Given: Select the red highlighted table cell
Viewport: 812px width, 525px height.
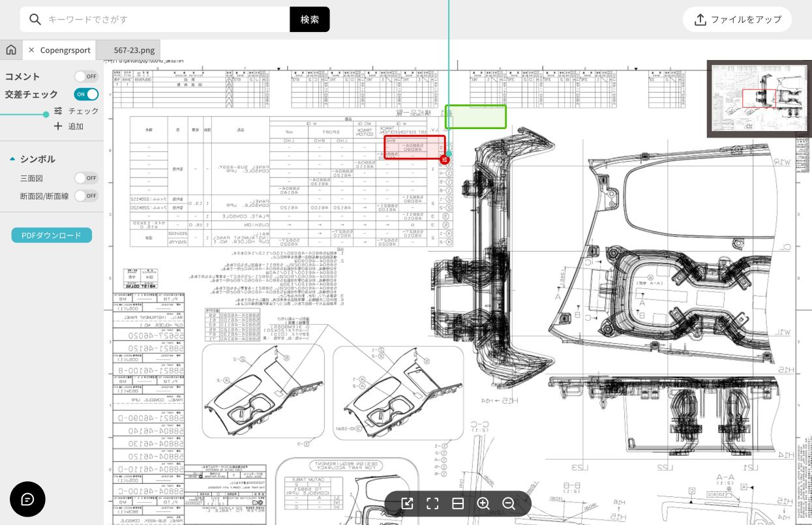Looking at the screenshot, I should tap(415, 147).
